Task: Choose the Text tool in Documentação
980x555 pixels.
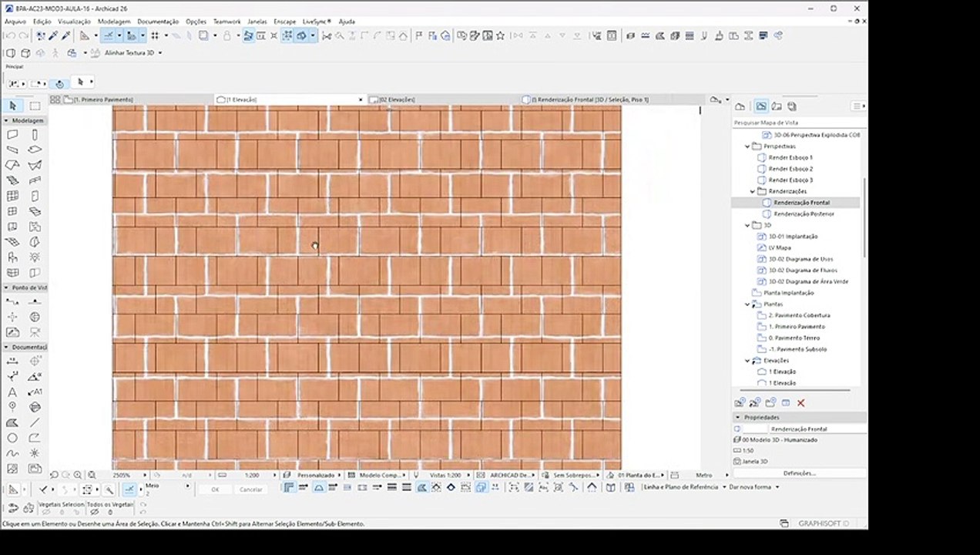Action: pos(12,392)
